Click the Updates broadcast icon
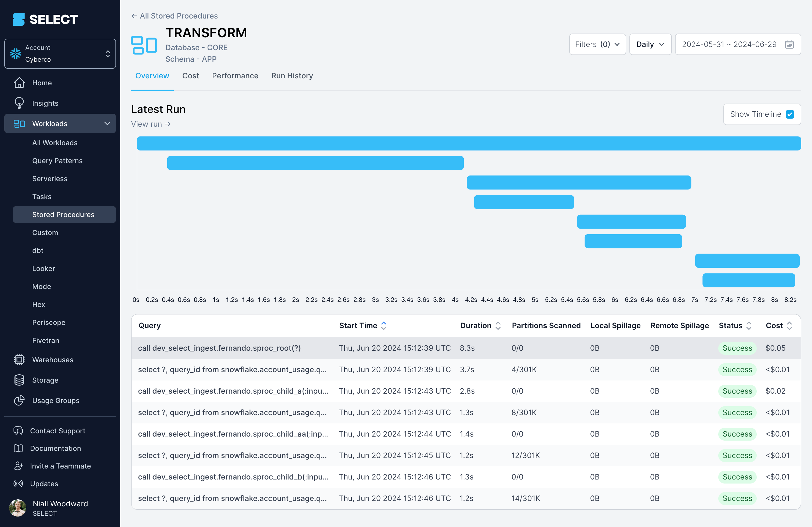 pos(18,484)
